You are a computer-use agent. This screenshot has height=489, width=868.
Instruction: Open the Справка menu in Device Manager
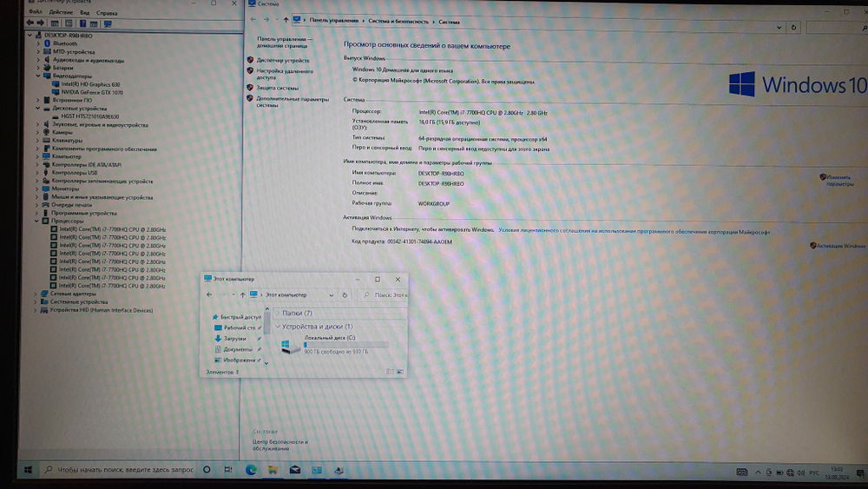[x=107, y=13]
